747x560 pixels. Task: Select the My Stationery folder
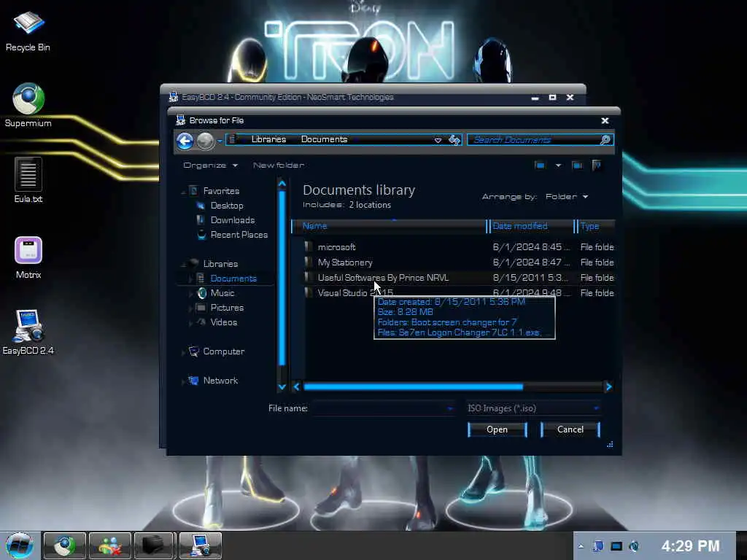tap(345, 262)
